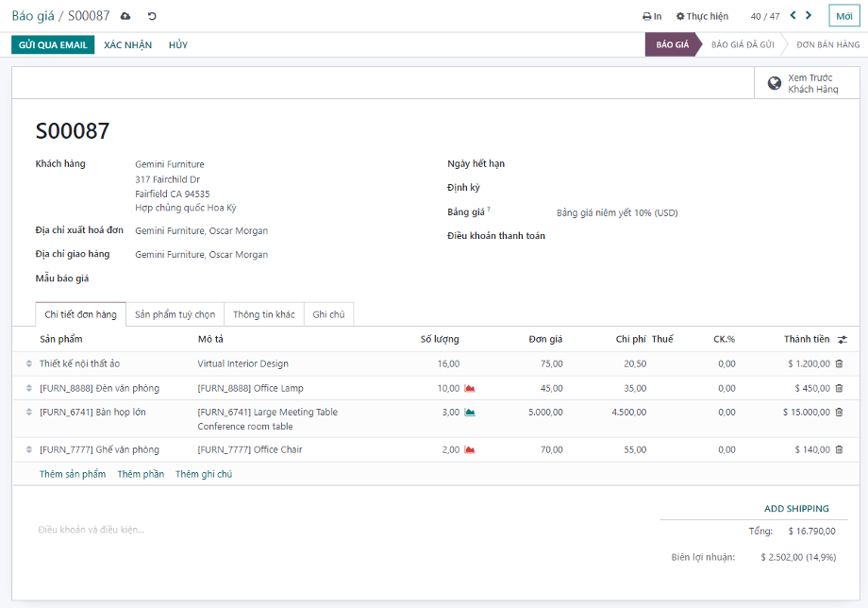Go to the next record arrow

pyautogui.click(x=809, y=15)
